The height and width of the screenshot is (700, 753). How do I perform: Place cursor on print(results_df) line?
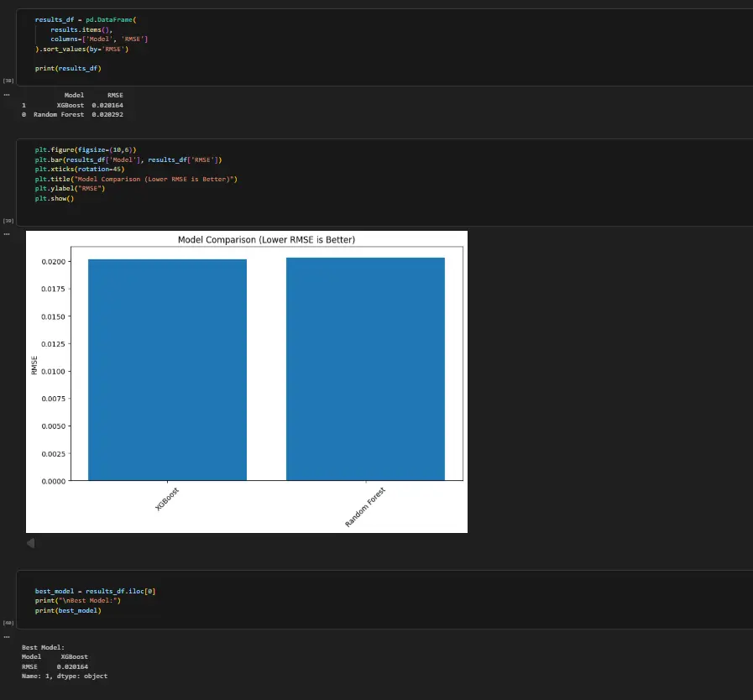point(68,68)
